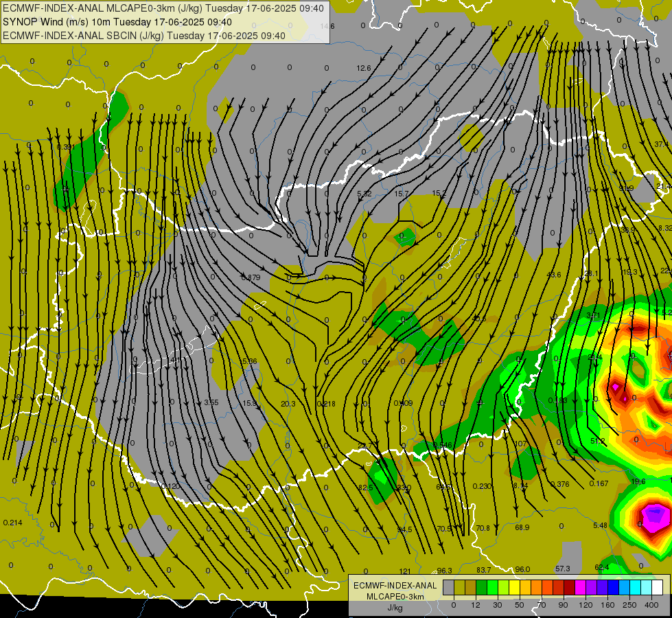This screenshot has height=618, width=672.
Task: Click the SBCIN (J/kg) header line
Action: tap(144, 36)
